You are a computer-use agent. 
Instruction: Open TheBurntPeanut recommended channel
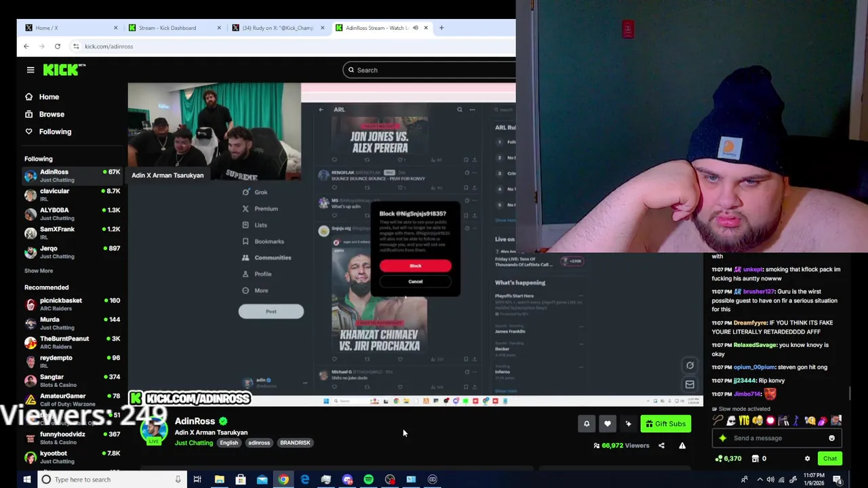click(72, 342)
